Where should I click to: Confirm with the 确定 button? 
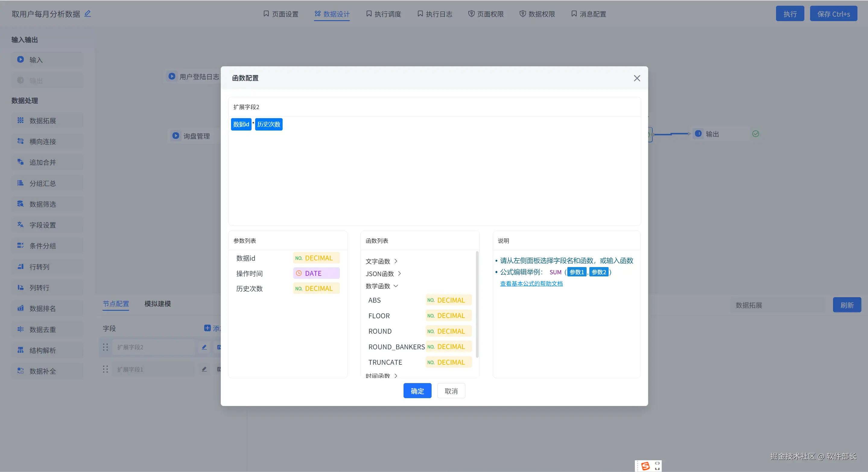click(417, 391)
